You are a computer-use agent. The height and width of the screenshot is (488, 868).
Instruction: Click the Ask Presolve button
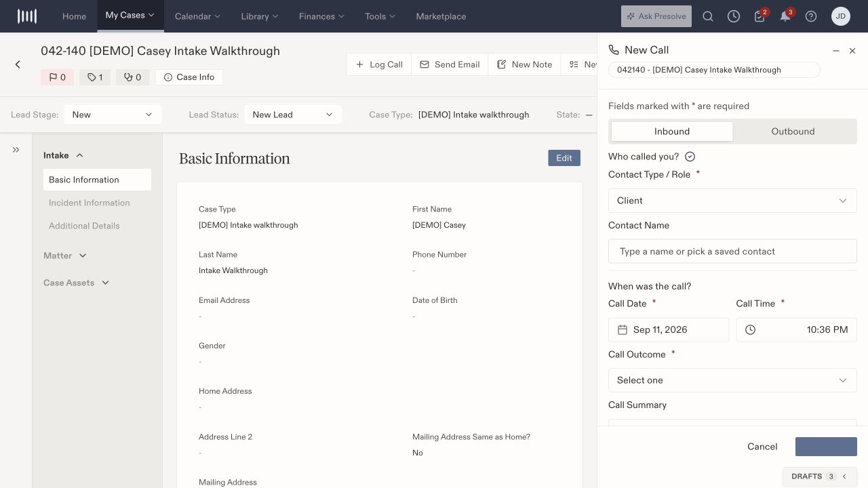pyautogui.click(x=656, y=16)
